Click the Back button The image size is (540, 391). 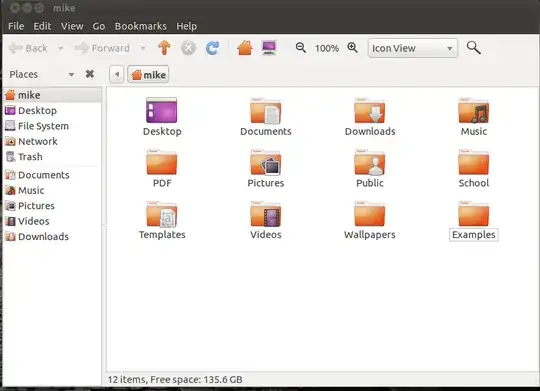pyautogui.click(x=28, y=48)
